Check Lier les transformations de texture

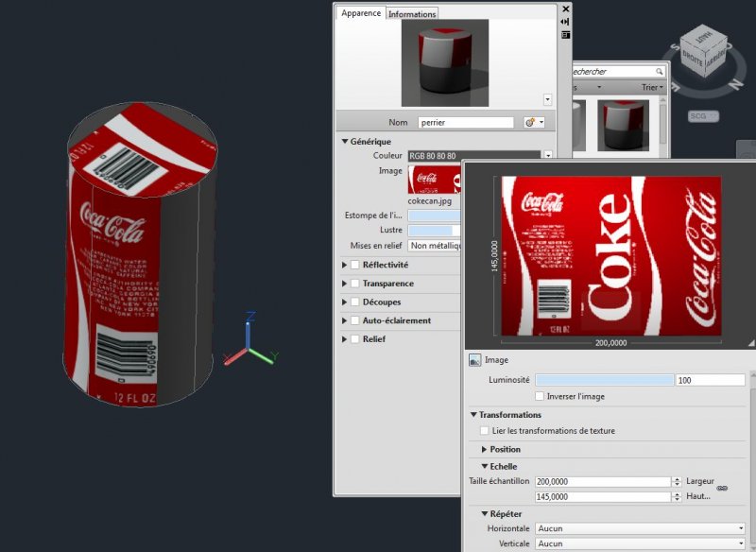point(484,430)
